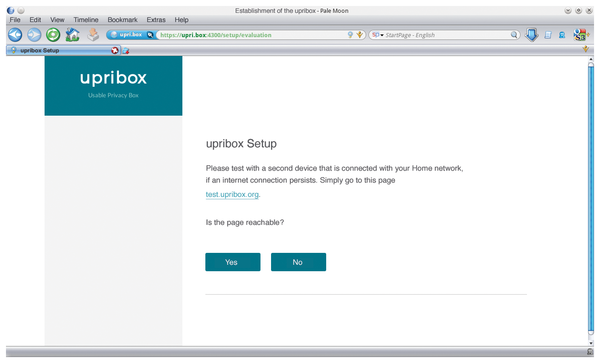Click the document page toolbar icon
Image resolution: width=600 pixels, height=363 pixels.
coord(548,35)
